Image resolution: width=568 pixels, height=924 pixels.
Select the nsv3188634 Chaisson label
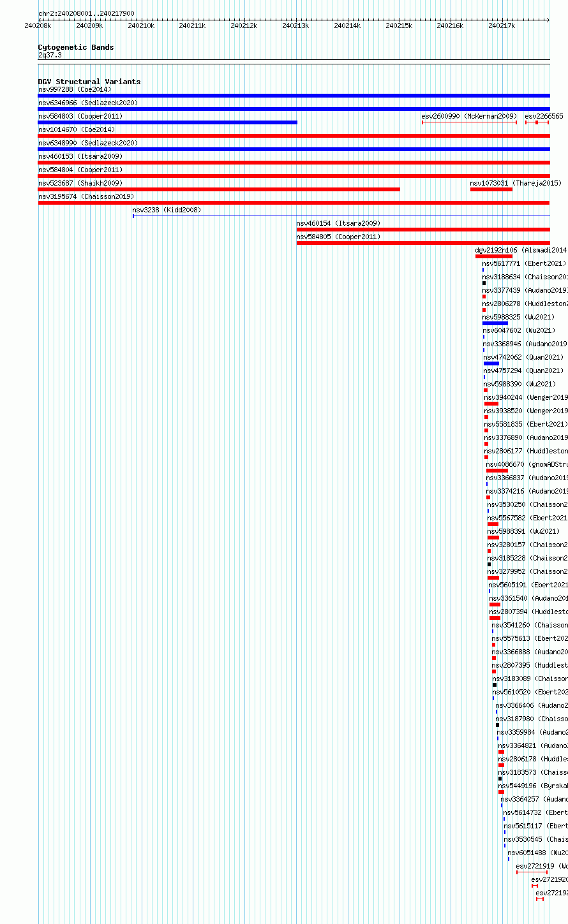pyautogui.click(x=525, y=277)
